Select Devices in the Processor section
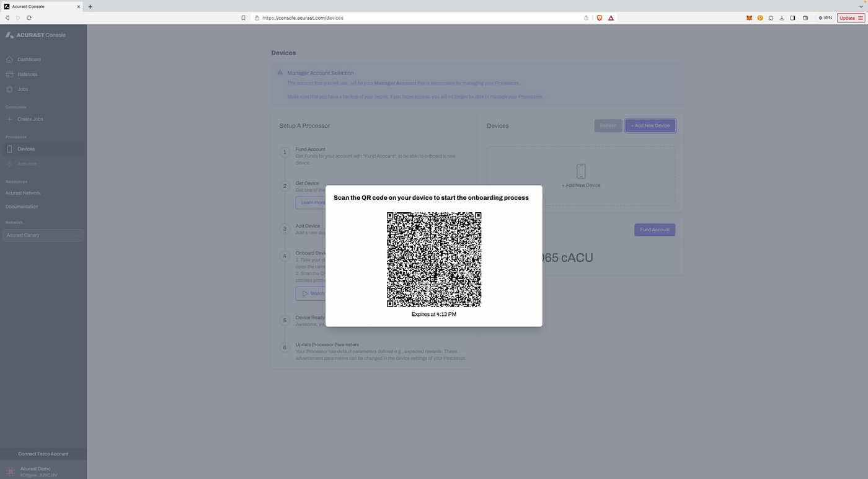 click(x=26, y=149)
